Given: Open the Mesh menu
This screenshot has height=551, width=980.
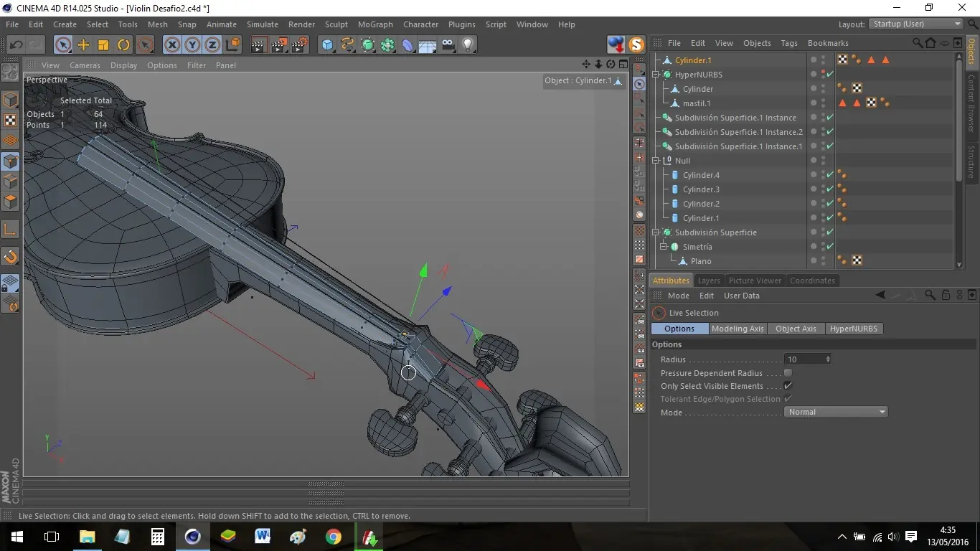Looking at the screenshot, I should coord(157,24).
